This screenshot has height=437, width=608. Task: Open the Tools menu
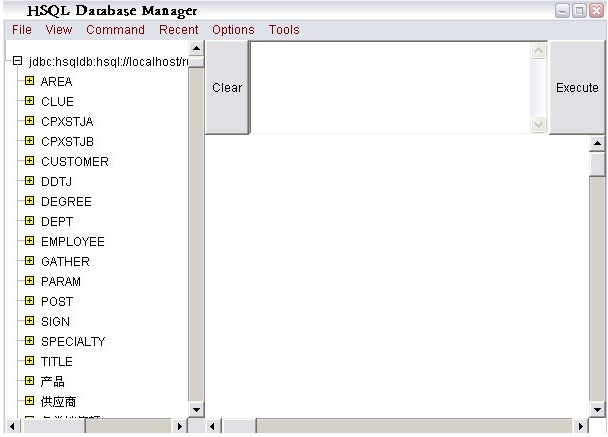click(284, 29)
